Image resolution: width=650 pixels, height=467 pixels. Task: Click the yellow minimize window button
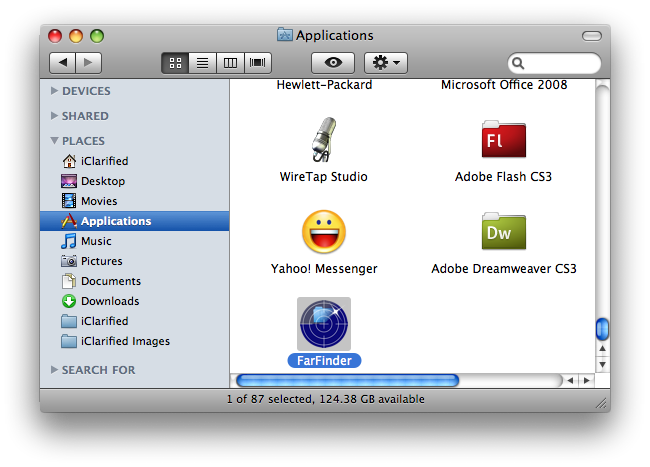[76, 36]
